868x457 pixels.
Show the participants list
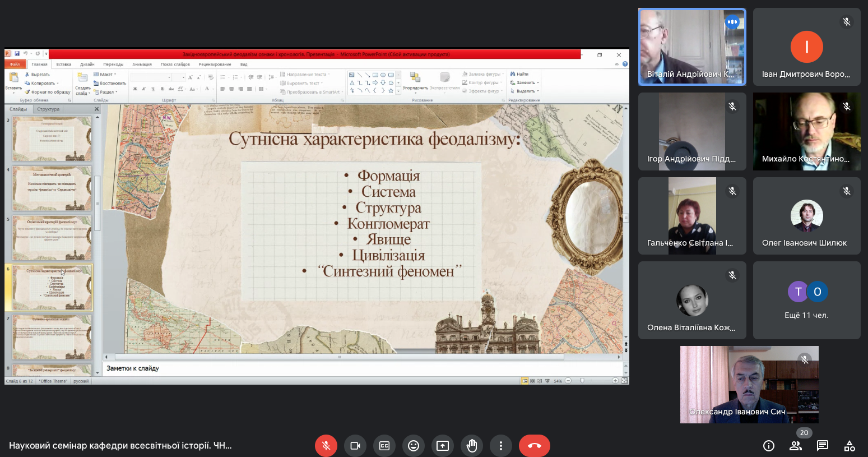[795, 446]
